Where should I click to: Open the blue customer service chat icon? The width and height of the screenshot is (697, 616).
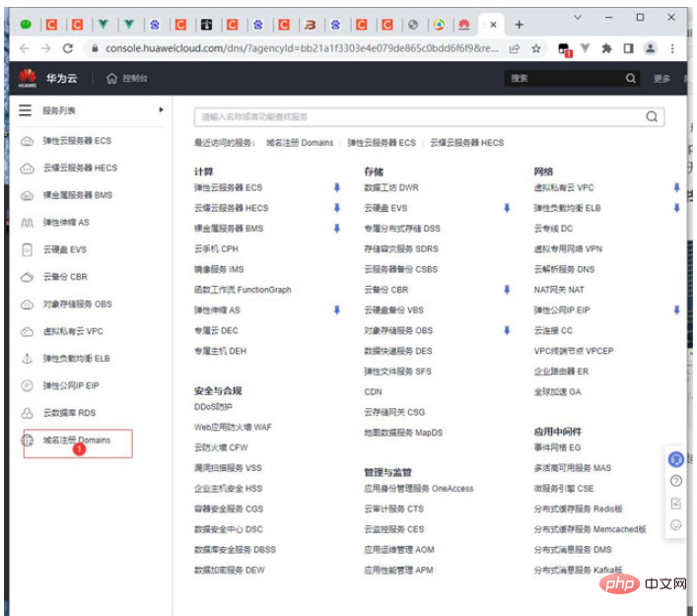(675, 459)
